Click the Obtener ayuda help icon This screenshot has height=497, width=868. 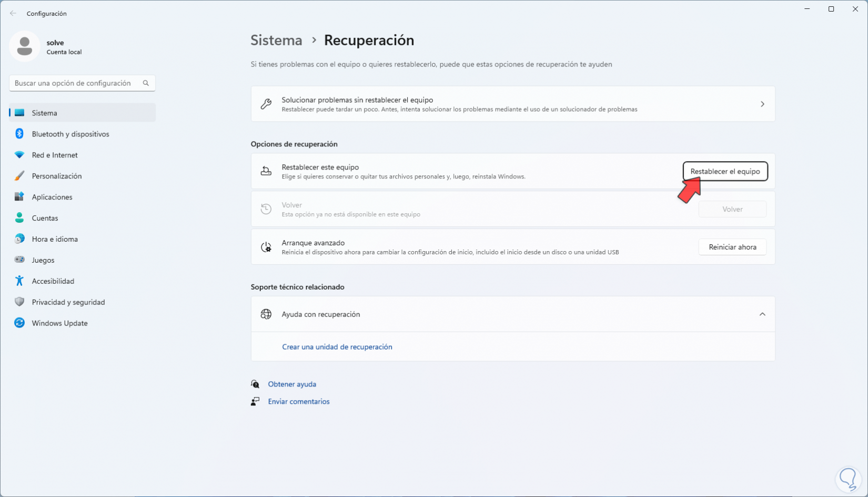pos(255,384)
